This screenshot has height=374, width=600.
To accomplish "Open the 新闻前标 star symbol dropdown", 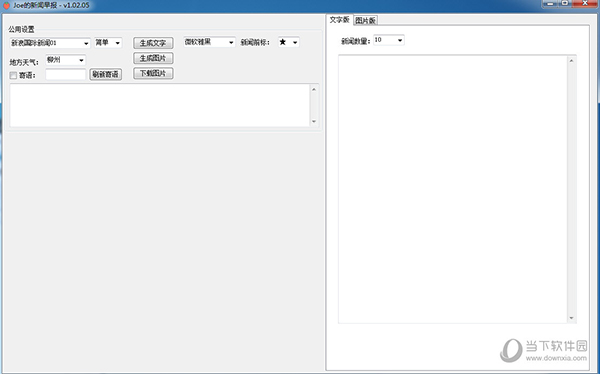I will (289, 42).
